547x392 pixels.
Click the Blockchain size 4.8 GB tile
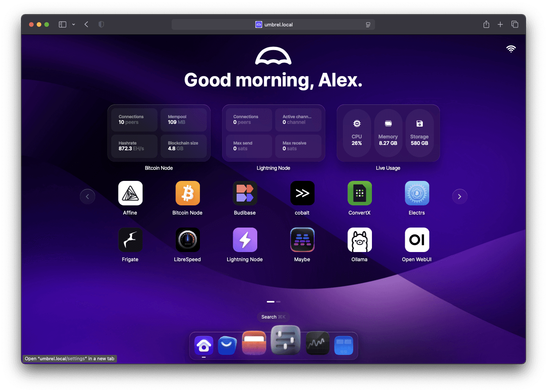(183, 146)
